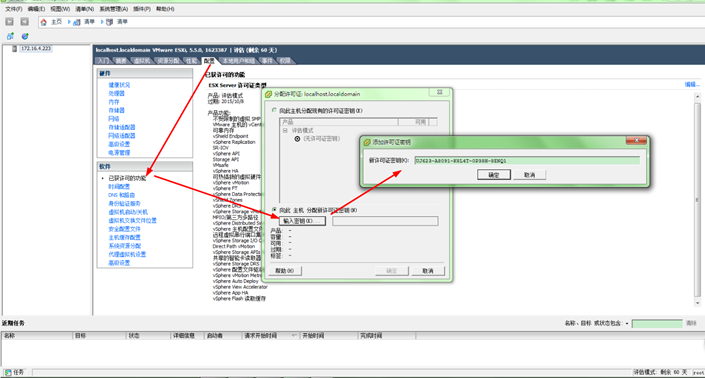Click the first inventory icon in the breadcrumb
This screenshot has height=378, width=705.
(77, 22)
